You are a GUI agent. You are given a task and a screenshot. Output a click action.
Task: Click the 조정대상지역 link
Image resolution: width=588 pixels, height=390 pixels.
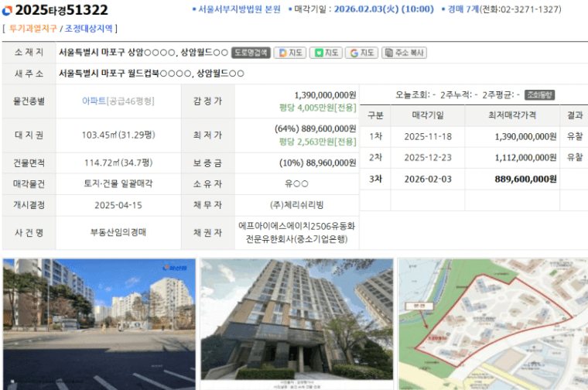pos(88,29)
